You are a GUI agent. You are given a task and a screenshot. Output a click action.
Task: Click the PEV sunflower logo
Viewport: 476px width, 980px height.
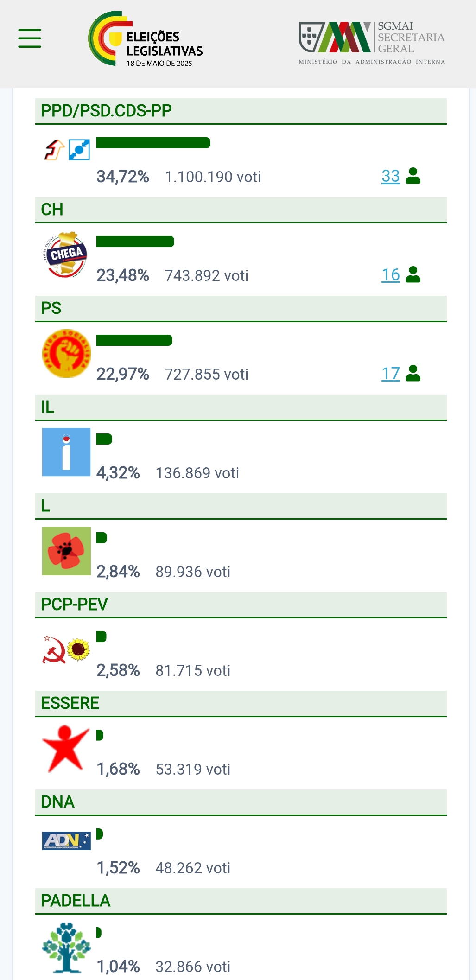[x=78, y=649]
